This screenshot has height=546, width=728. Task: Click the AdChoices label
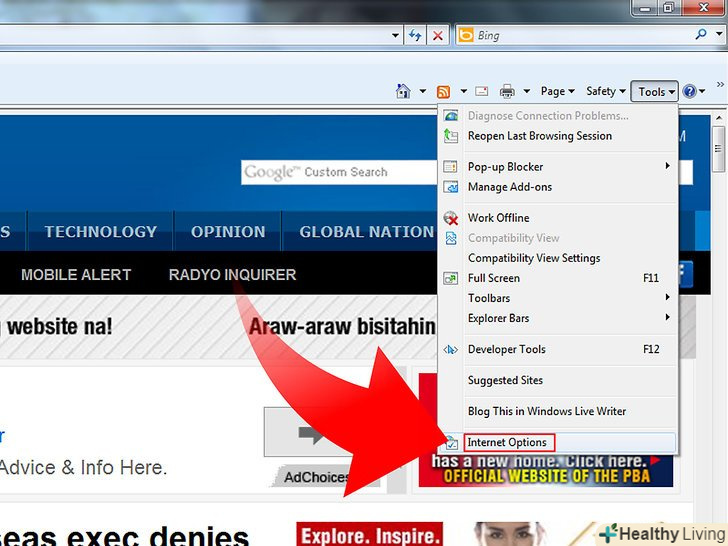point(316,477)
